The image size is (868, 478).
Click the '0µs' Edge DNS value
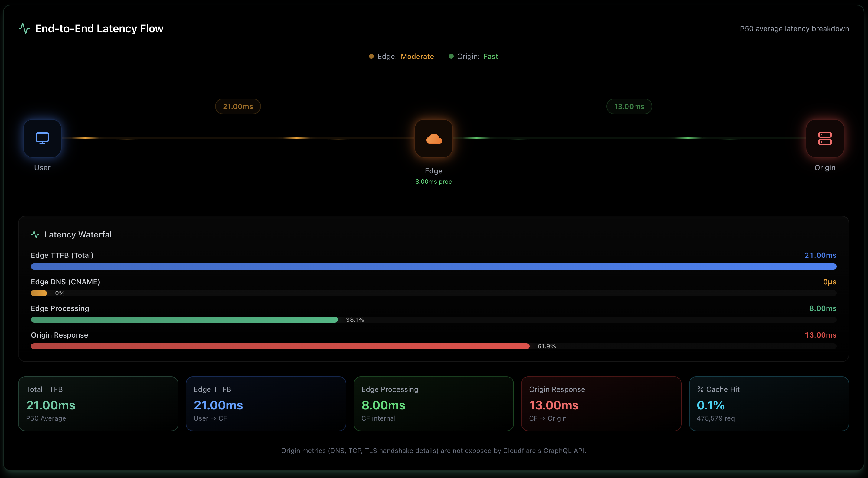pos(830,282)
